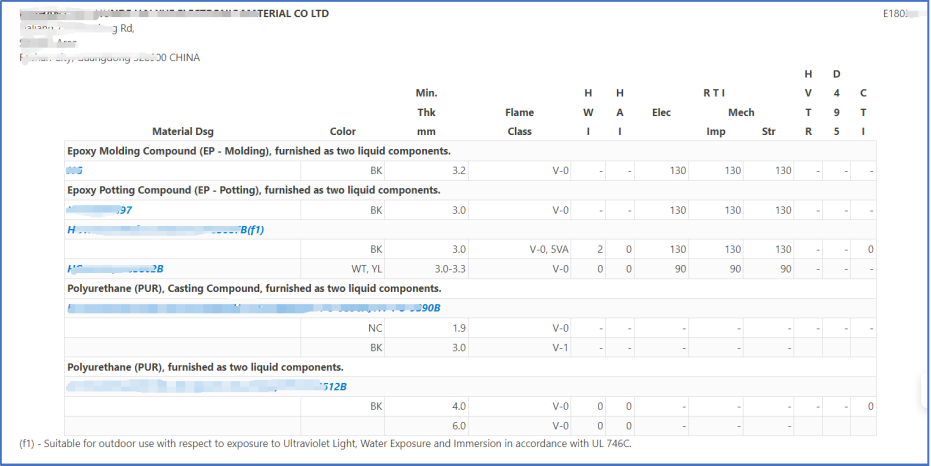Image resolution: width=931 pixels, height=466 pixels.
Task: Click the WT, YL color cell
Action: tap(343, 269)
